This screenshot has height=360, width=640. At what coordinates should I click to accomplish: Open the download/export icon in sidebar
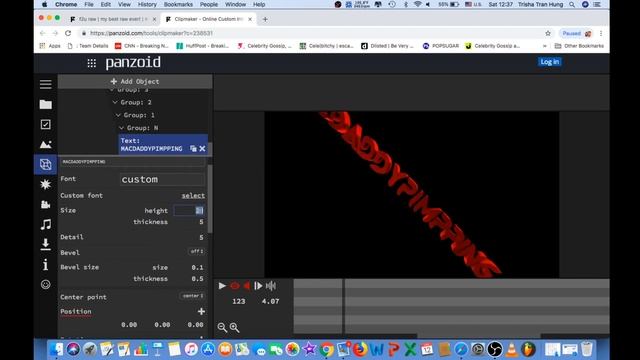click(x=45, y=244)
